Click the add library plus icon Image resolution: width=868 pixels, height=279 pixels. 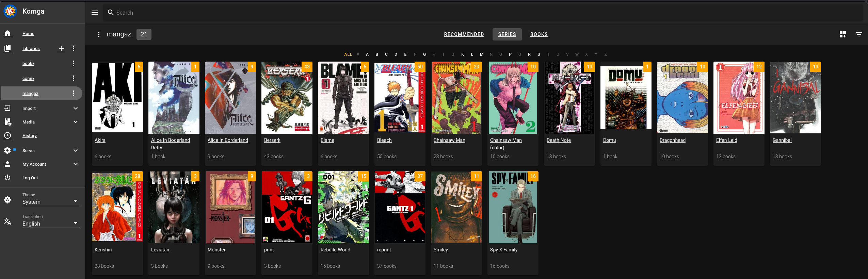tap(61, 49)
